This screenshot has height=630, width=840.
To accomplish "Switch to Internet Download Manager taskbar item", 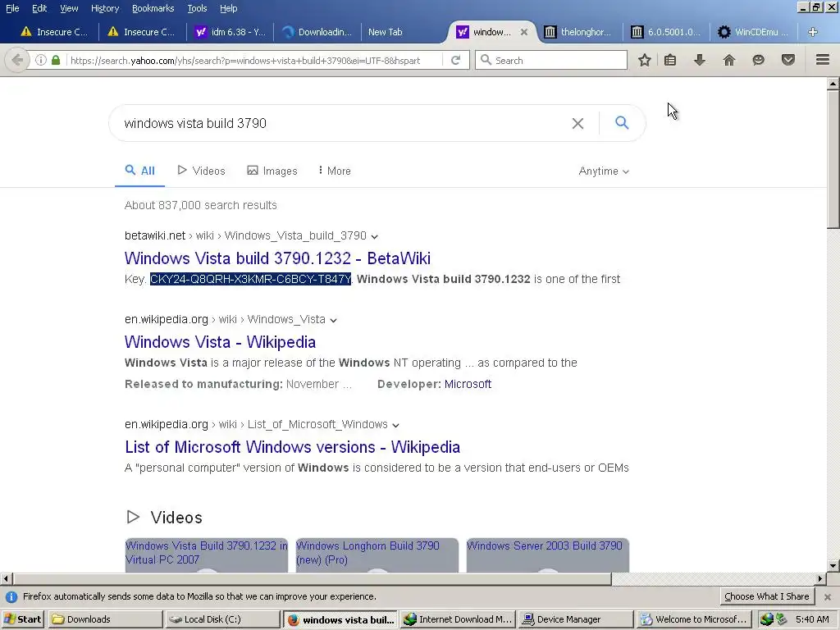I will click(458, 619).
